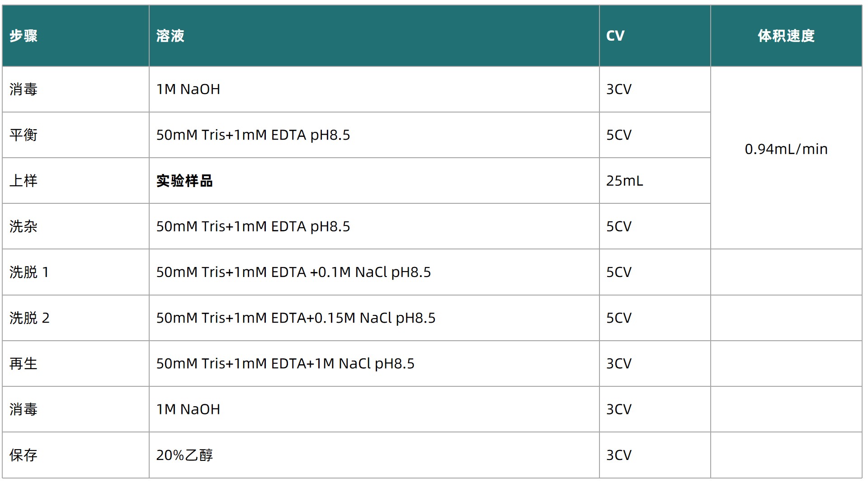Select the 洗杂 step cell
Screen dimensions: 868x488
[24, 226]
